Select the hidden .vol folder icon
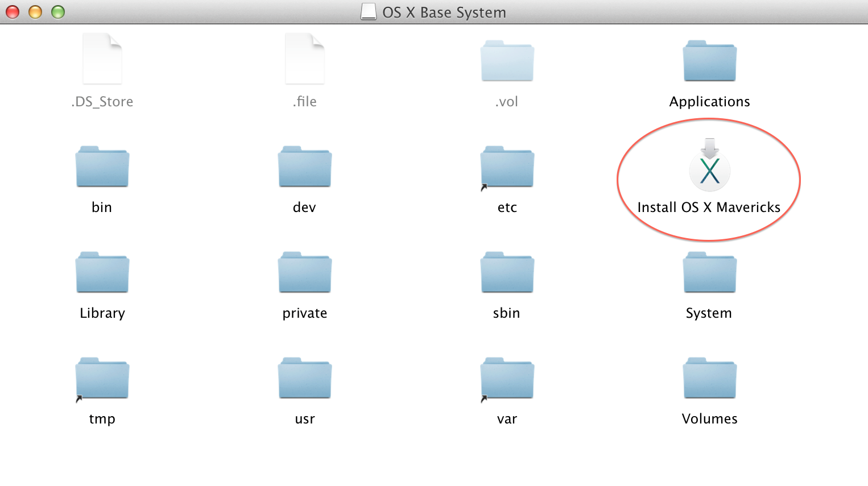This screenshot has height=486, width=868. [507, 61]
